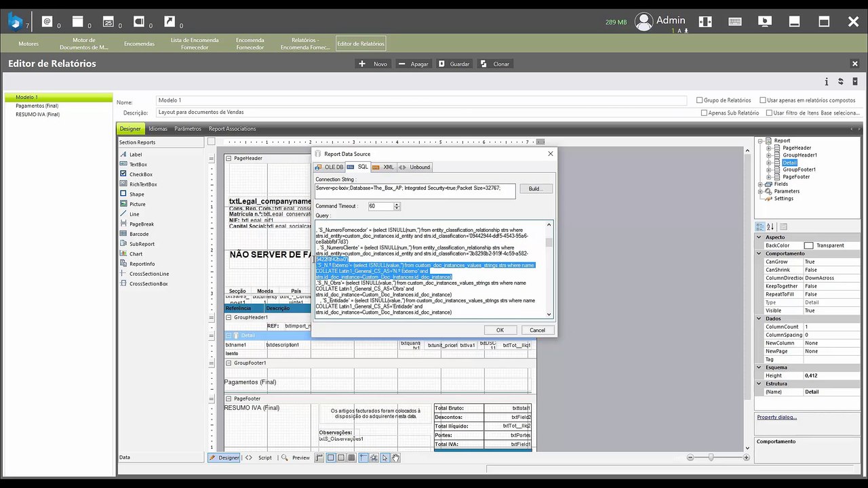Screen dimensions: 868x488
Task: Open the Encomendas module tab
Action: (x=139, y=44)
